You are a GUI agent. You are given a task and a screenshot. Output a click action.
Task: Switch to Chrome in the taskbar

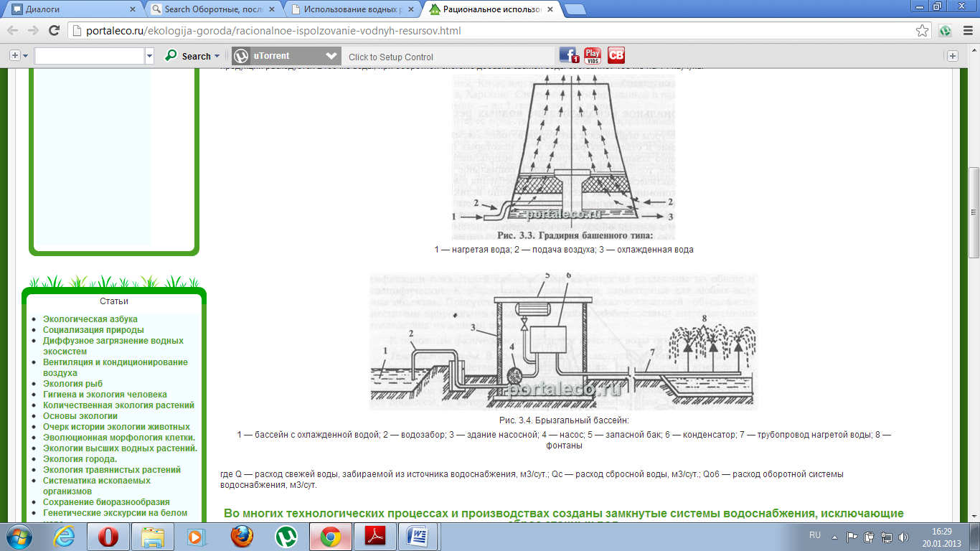(331, 536)
